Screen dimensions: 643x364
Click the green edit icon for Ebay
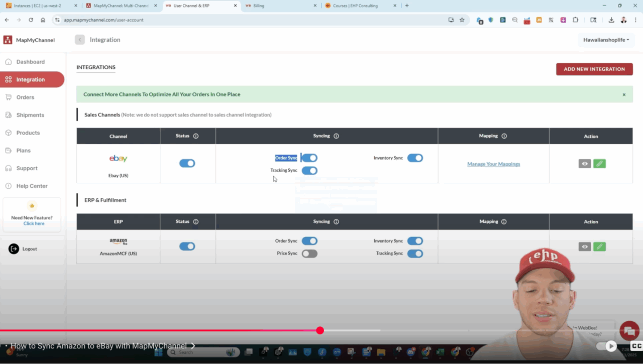pyautogui.click(x=599, y=164)
